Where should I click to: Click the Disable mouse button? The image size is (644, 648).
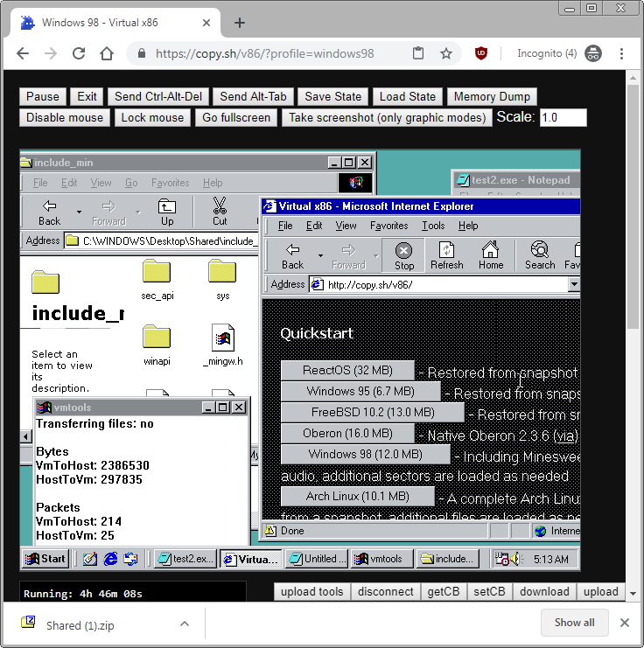(65, 118)
